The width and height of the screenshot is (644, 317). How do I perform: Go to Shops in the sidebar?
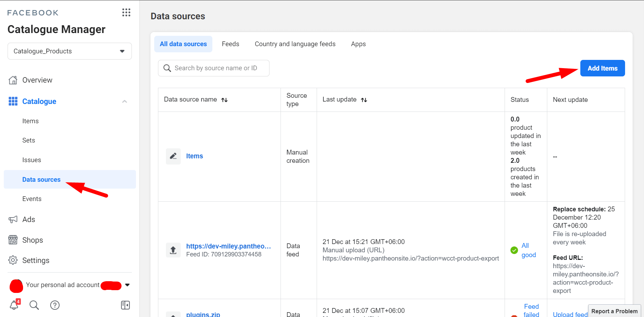click(32, 240)
